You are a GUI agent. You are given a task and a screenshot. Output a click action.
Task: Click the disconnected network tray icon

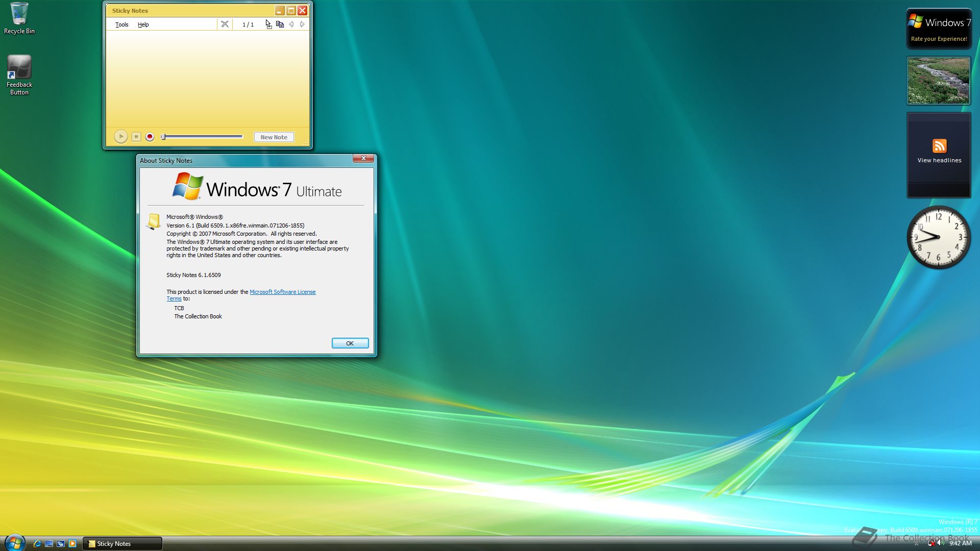(x=931, y=543)
